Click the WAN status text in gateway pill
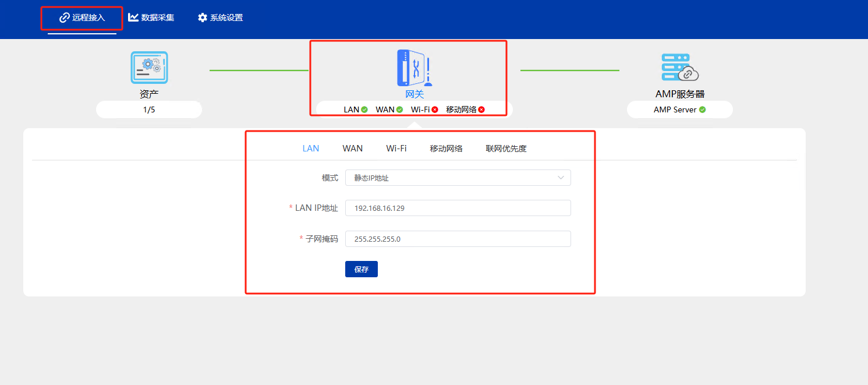 [385, 110]
